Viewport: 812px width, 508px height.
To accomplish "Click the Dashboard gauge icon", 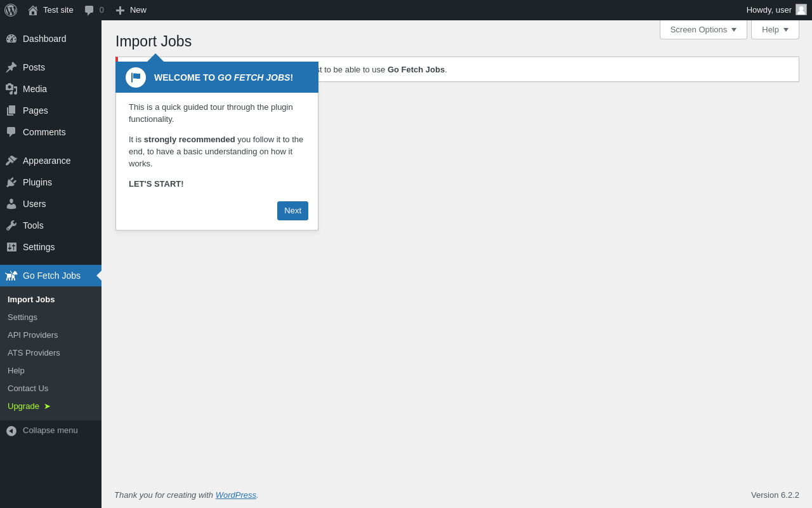I will click(11, 39).
